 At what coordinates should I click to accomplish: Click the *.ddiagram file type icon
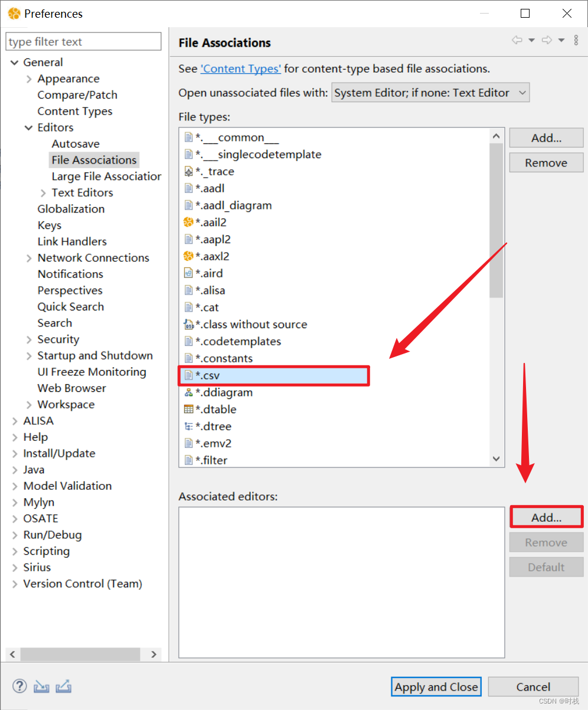coord(188,392)
